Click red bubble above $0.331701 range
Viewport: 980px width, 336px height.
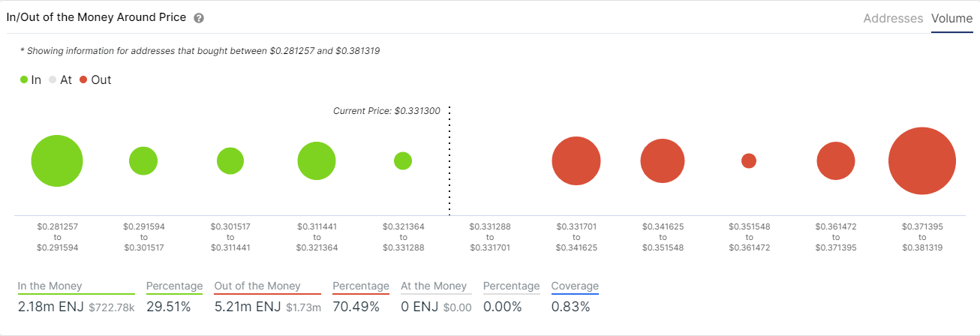576,161
